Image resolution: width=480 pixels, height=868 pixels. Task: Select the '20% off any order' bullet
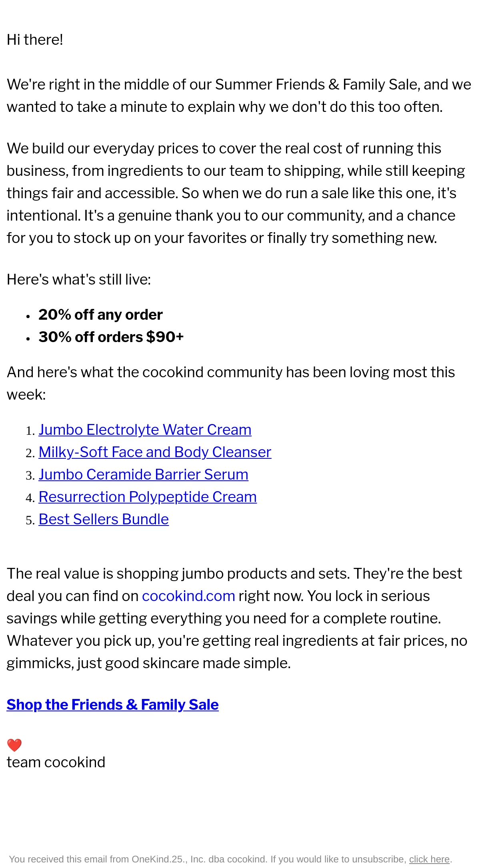coord(100,315)
